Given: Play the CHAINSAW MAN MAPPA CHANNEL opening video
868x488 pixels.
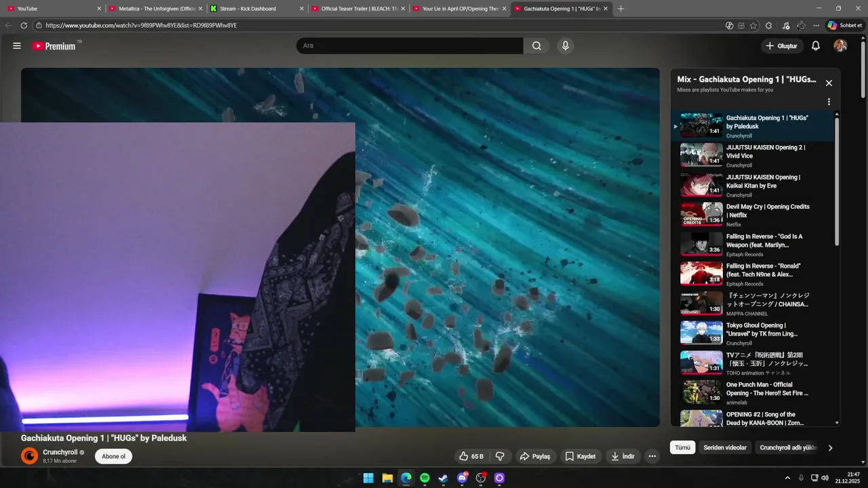Looking at the screenshot, I should point(753,304).
